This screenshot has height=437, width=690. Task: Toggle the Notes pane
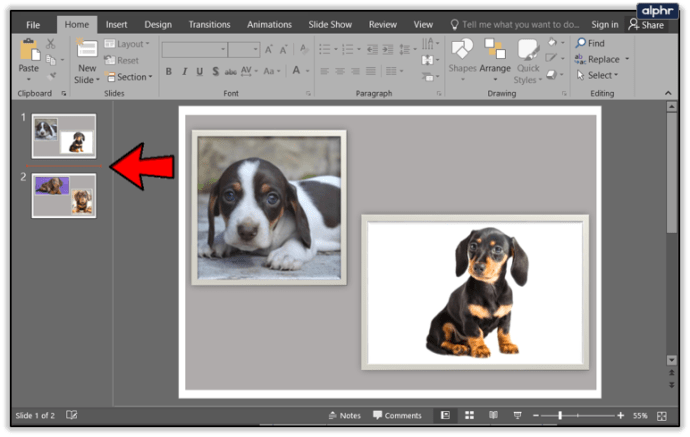[x=344, y=415]
